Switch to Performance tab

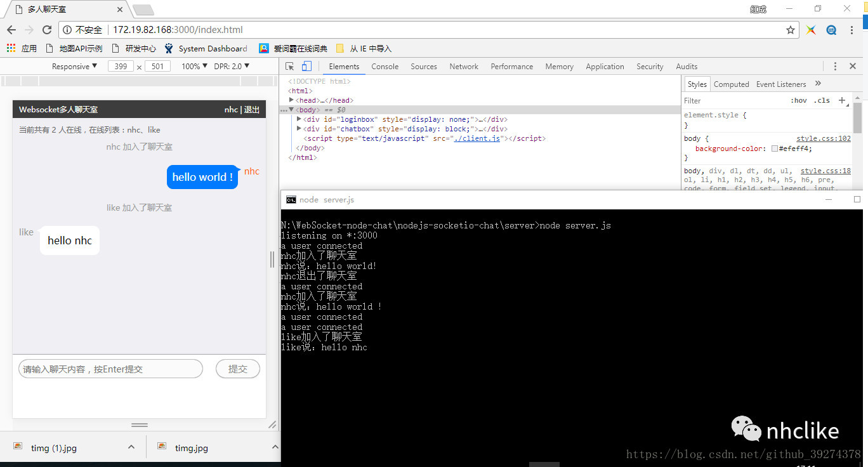point(512,66)
